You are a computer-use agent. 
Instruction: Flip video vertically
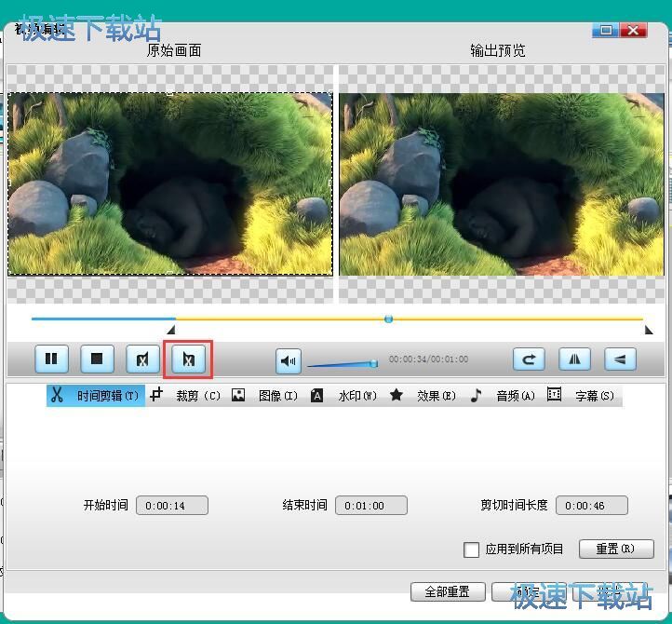tap(620, 359)
